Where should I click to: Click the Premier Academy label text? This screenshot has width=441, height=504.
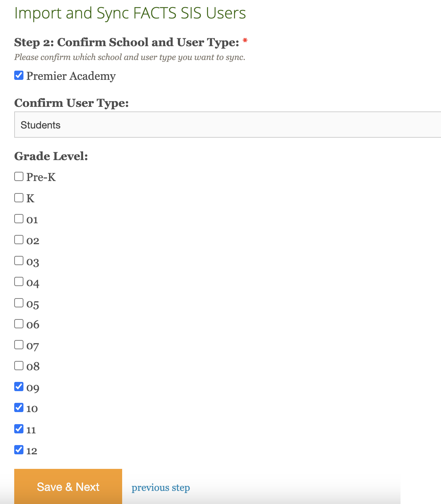click(x=71, y=76)
